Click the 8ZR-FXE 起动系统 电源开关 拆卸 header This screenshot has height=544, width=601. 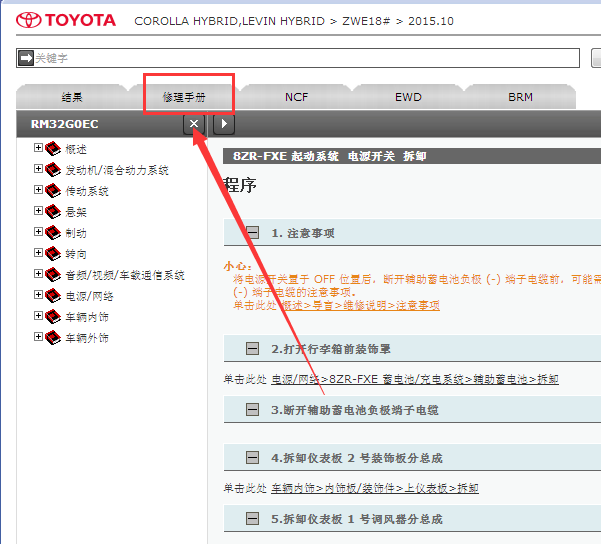tap(330, 156)
